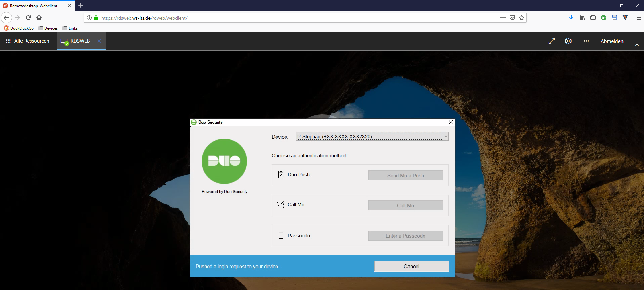The width and height of the screenshot is (644, 290).
Task: Click the Remotedesktop-Webclient browser tab
Action: click(37, 6)
